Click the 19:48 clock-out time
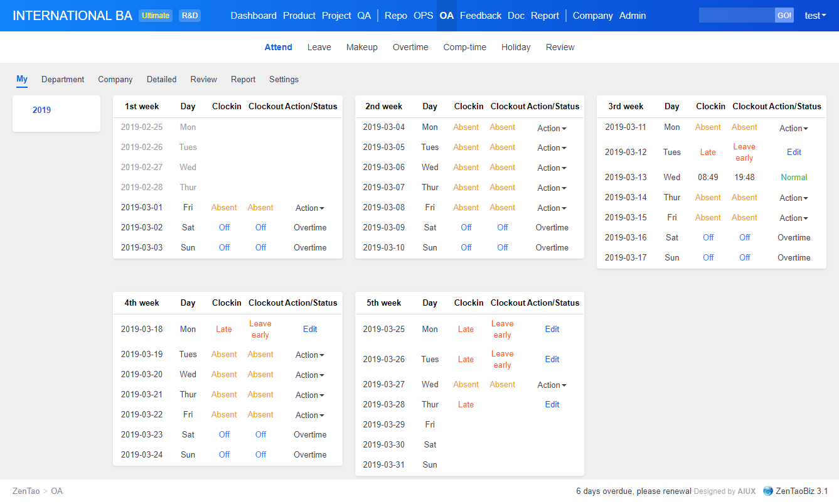 coord(744,177)
